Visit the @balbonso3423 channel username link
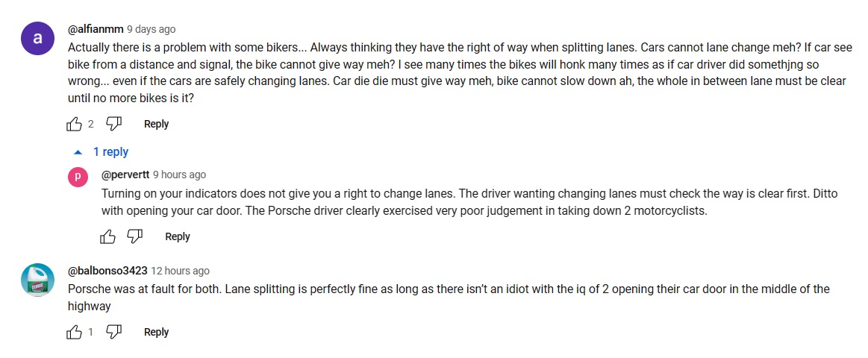The width and height of the screenshot is (868, 358). [107, 271]
